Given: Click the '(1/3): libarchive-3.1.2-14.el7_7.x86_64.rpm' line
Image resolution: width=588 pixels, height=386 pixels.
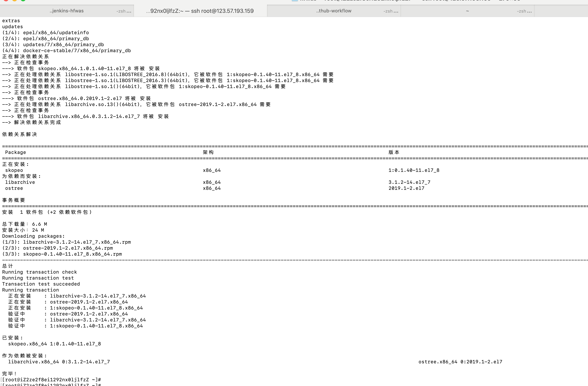Looking at the screenshot, I should (x=67, y=242).
